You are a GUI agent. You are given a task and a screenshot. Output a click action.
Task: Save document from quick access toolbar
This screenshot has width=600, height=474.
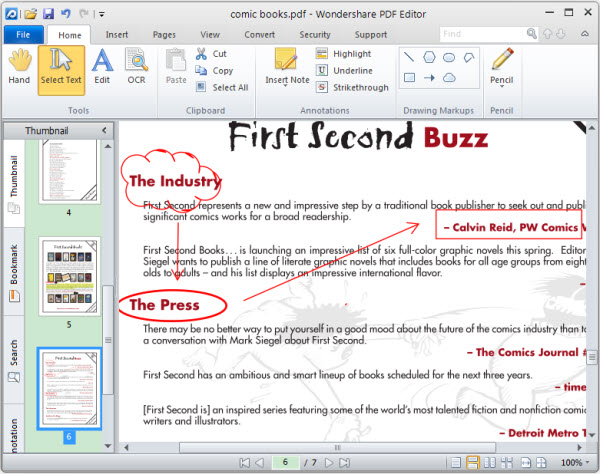point(48,14)
